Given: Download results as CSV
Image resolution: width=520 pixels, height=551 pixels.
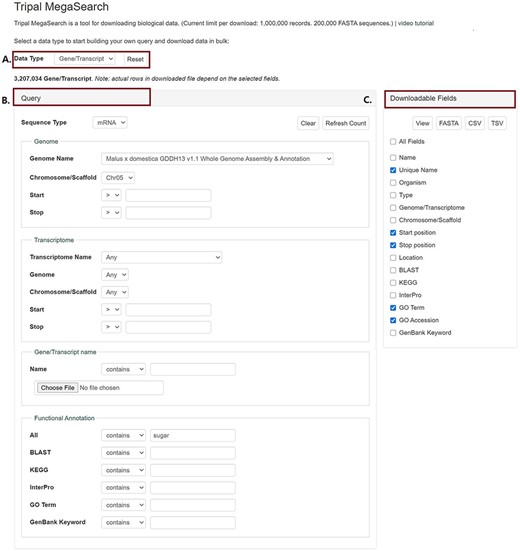Looking at the screenshot, I should 475,123.
